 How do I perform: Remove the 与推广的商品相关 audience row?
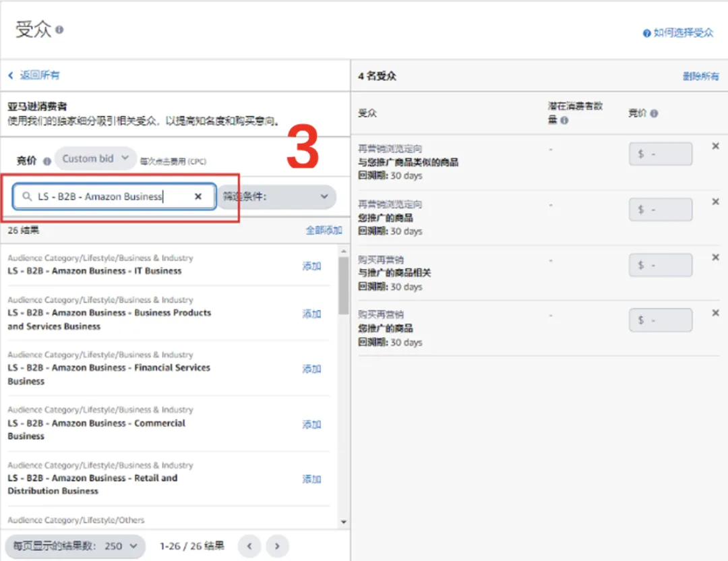point(715,258)
